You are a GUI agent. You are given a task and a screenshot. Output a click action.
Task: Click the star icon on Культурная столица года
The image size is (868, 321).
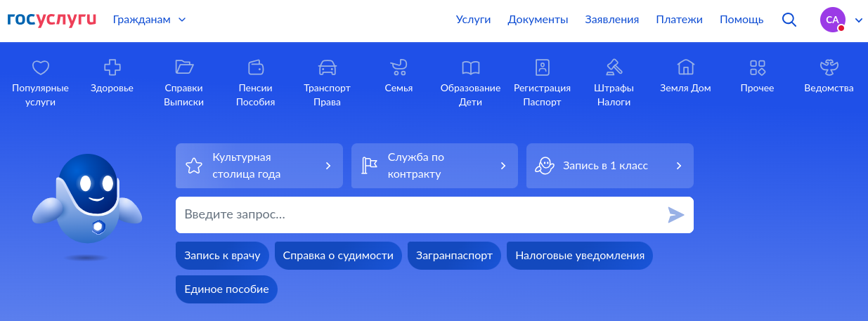tap(193, 166)
